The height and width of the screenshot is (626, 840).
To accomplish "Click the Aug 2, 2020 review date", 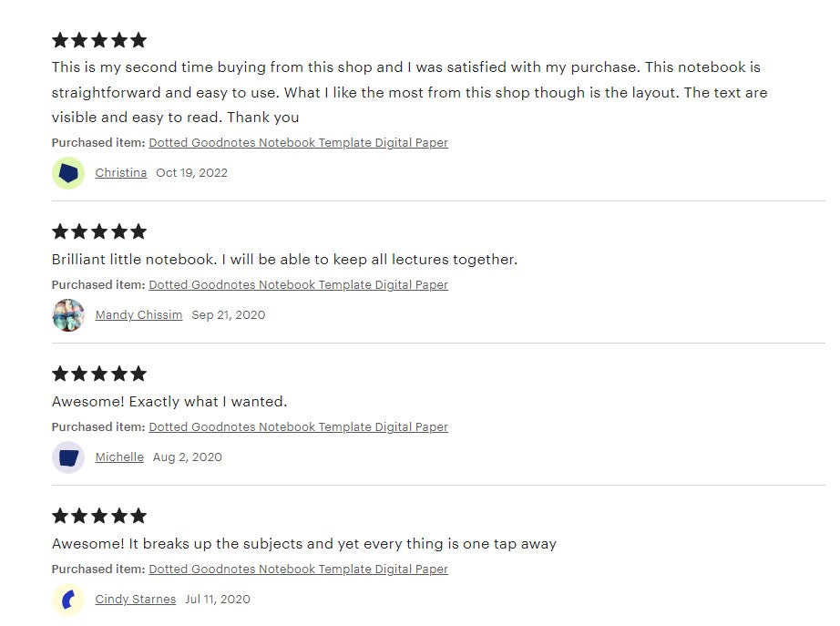I will (187, 457).
